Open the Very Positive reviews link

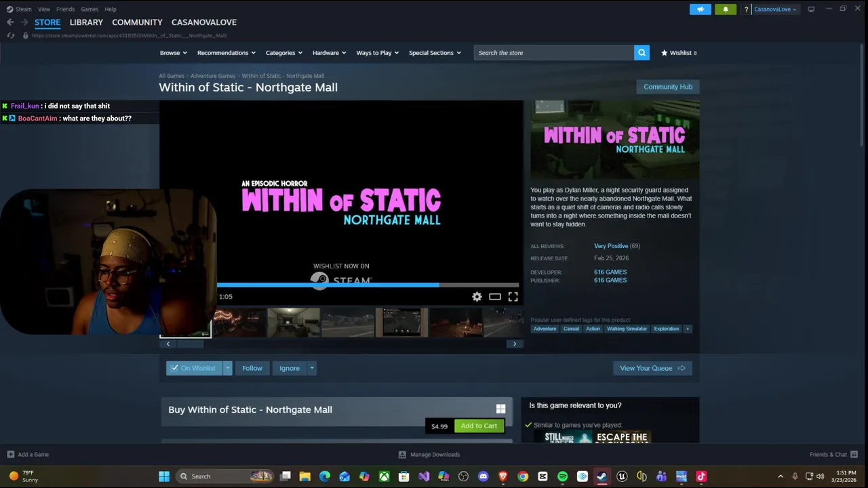click(611, 246)
